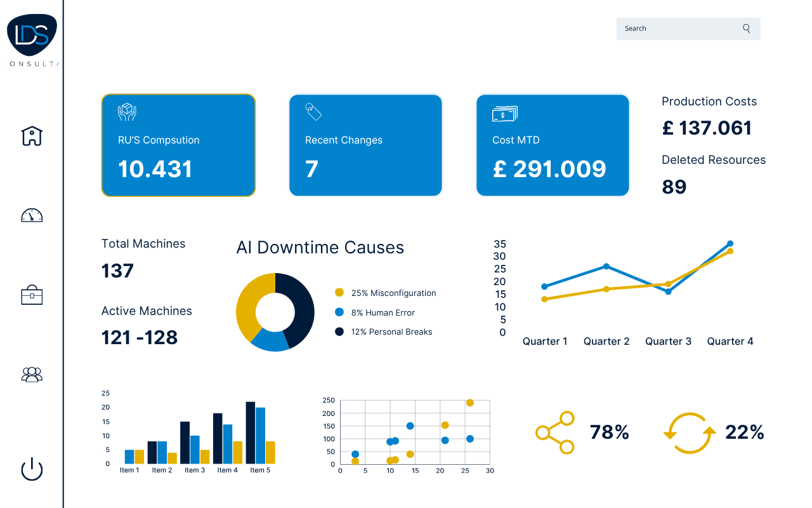The height and width of the screenshot is (508, 812).
Task: Click the yellow share nodes icon
Action: tap(555, 432)
